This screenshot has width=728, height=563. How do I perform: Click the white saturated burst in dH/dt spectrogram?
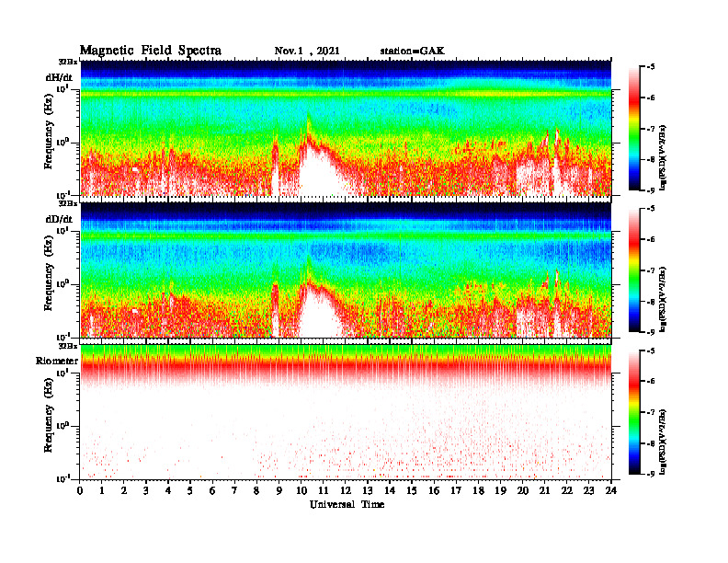point(320,174)
